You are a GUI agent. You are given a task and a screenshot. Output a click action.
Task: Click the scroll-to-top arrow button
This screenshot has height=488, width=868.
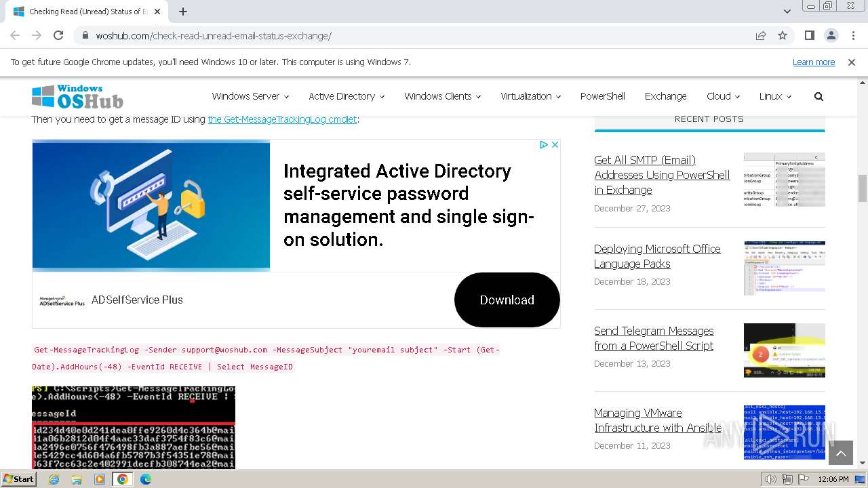coord(841,453)
